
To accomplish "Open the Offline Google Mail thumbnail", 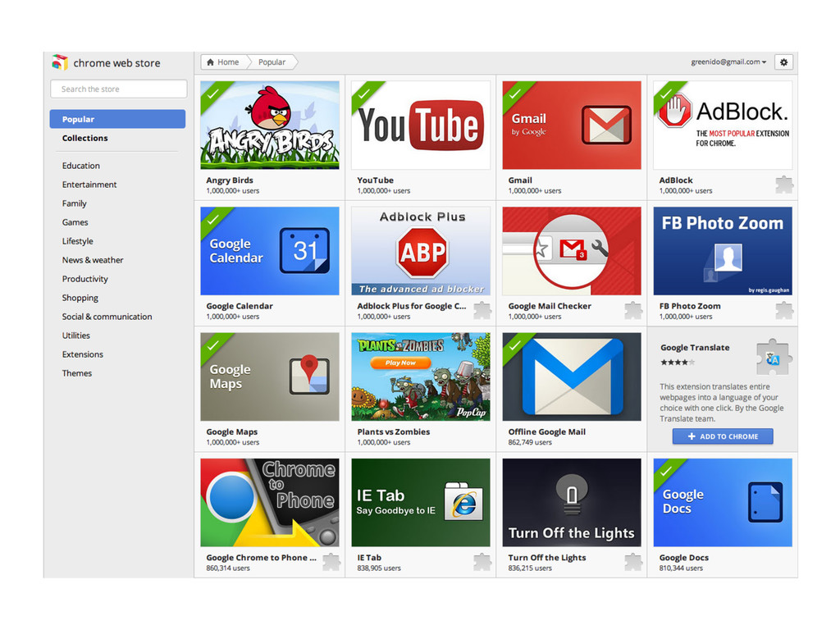I will pyautogui.click(x=572, y=377).
